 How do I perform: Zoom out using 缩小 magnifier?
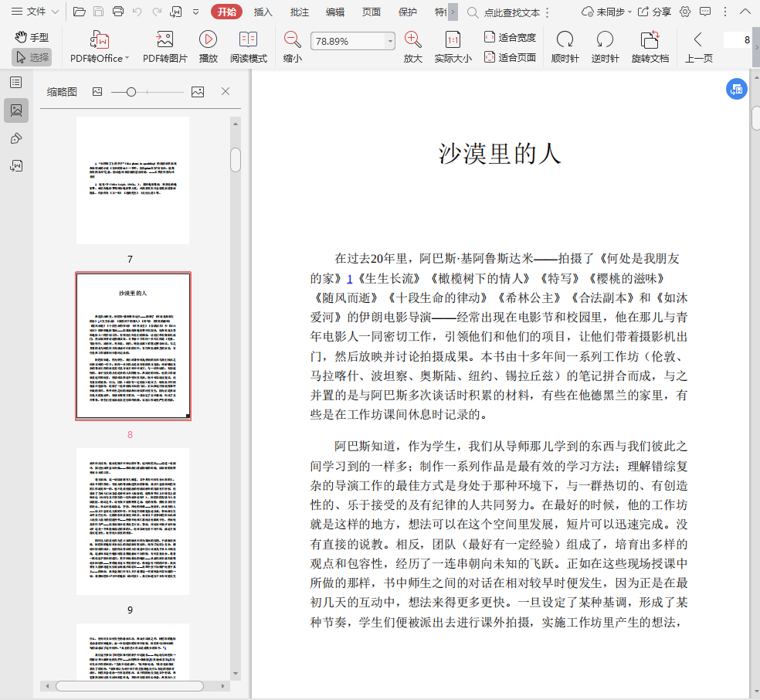pos(292,40)
